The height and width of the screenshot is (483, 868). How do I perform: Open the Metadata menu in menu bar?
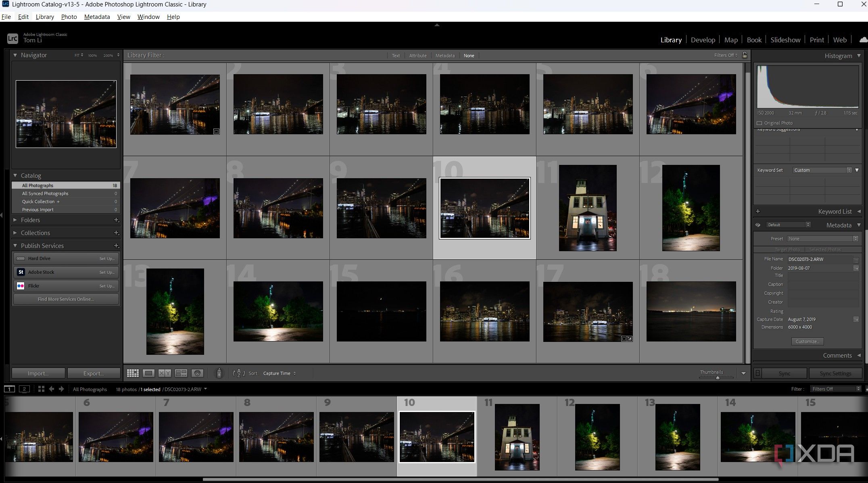pyautogui.click(x=97, y=17)
